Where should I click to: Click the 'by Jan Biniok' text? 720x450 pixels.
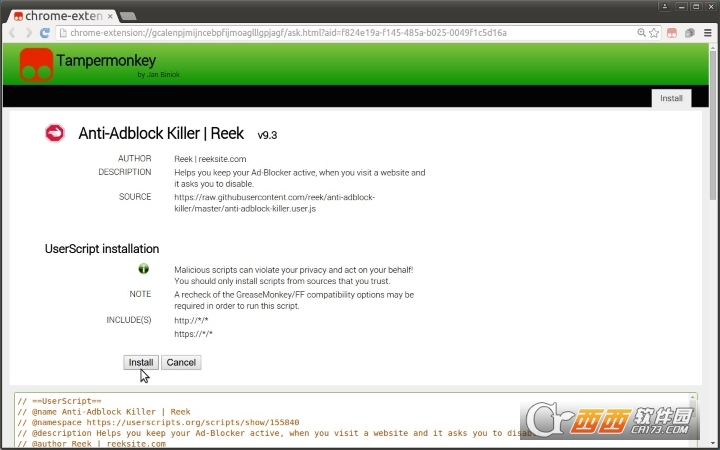pos(158,74)
